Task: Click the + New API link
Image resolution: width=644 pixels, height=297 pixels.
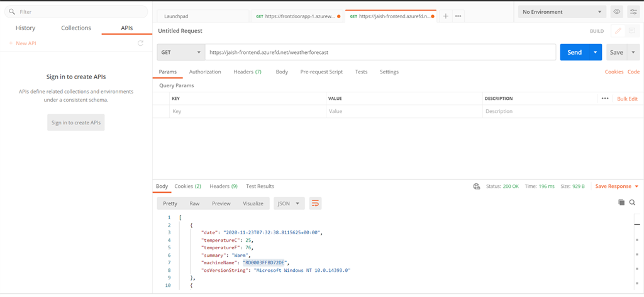Action: tap(23, 43)
